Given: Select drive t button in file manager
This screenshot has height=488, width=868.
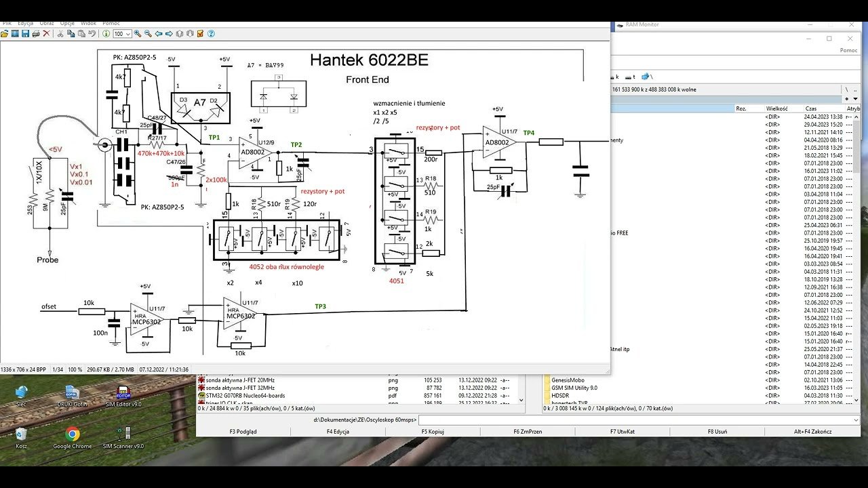Looking at the screenshot, I should pos(631,77).
